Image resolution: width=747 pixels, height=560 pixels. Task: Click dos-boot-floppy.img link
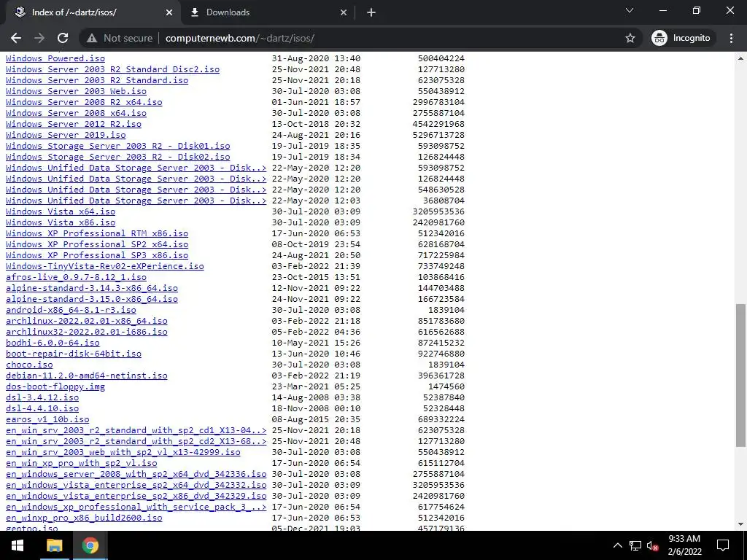click(55, 386)
